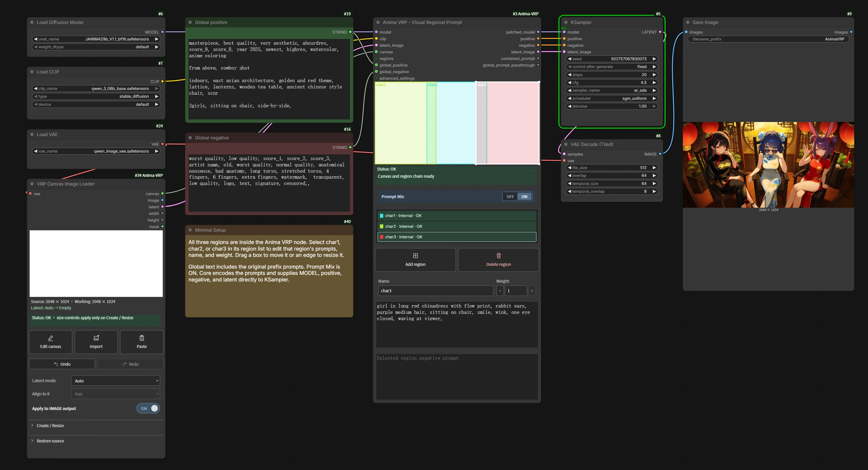Screen dimensions: 868x470
Task: Increase tile_size with the right arrow
Action: point(654,168)
